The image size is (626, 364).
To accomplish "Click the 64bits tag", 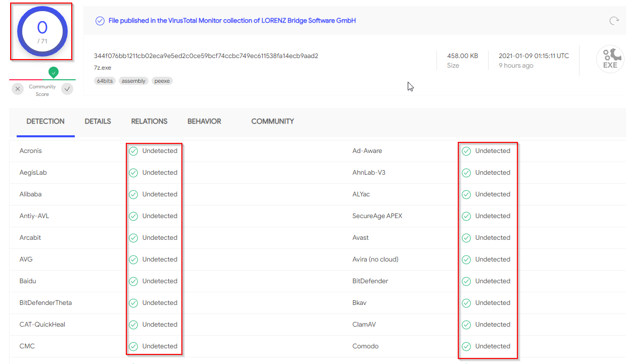I will tap(105, 81).
